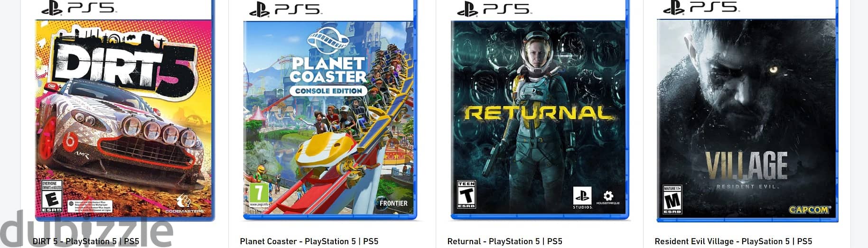Click the PS5 logo above DIRT 5
Image resolution: width=868 pixels, height=248 pixels.
click(78, 8)
